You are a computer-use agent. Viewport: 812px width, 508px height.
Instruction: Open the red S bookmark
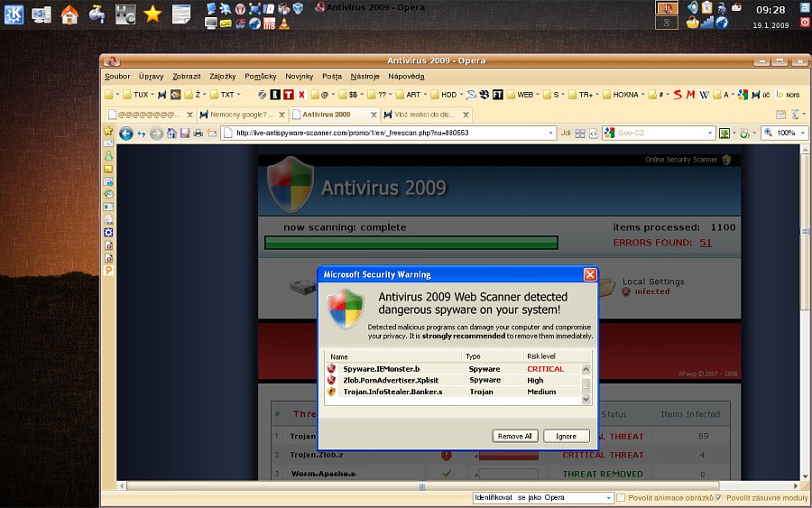click(x=678, y=95)
